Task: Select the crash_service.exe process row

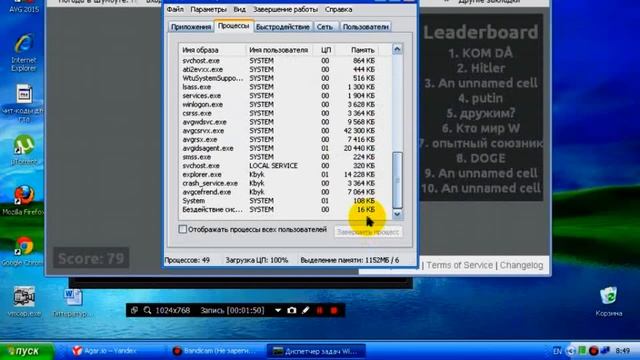Action: pyautogui.click(x=278, y=183)
